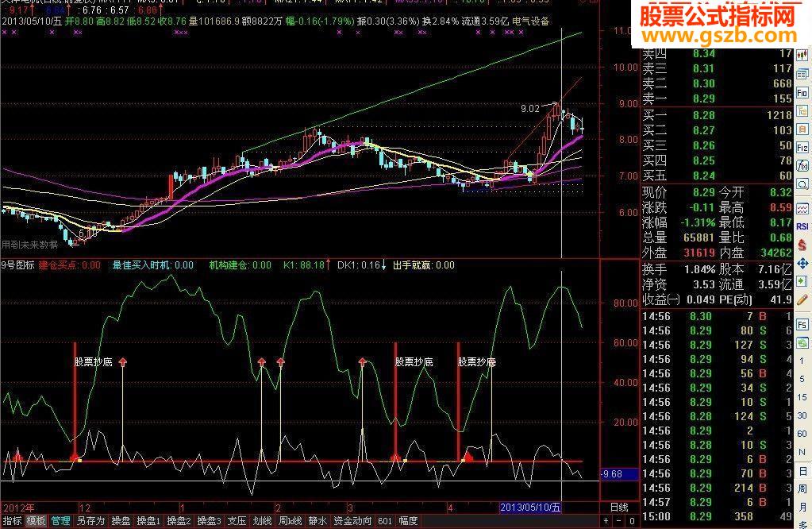Click the 换手 1.84% value
This screenshot has width=812, height=529.
[x=700, y=269]
